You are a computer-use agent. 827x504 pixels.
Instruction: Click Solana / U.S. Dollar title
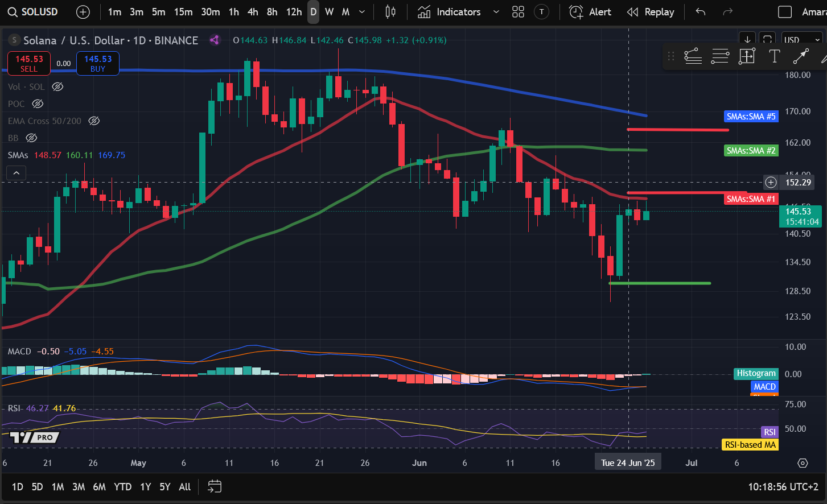click(x=74, y=40)
